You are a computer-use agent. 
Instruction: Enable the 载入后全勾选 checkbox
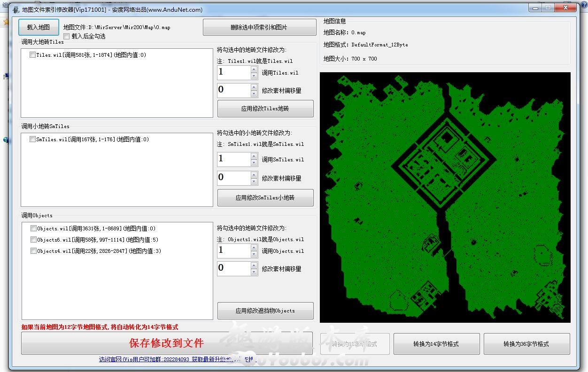point(67,36)
